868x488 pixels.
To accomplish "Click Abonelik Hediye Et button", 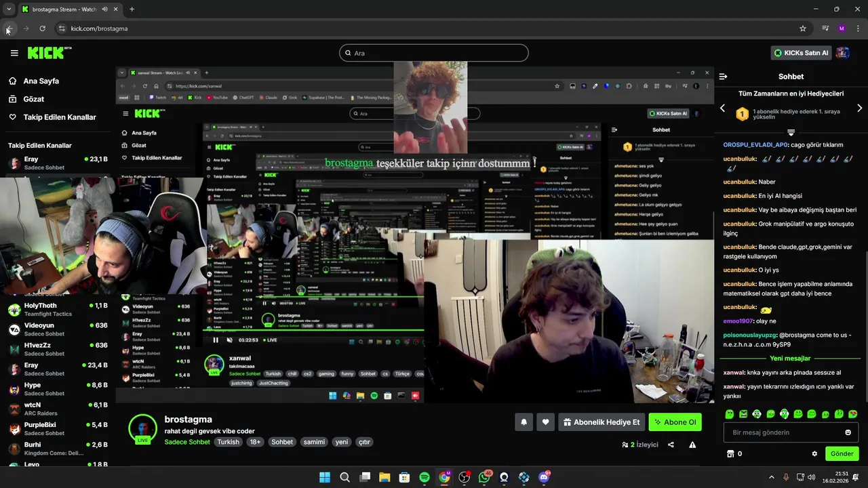I will (601, 422).
